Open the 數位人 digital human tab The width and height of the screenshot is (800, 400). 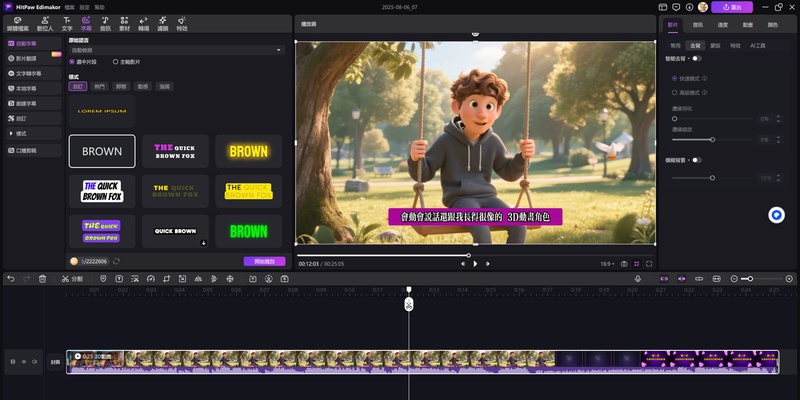[45, 24]
